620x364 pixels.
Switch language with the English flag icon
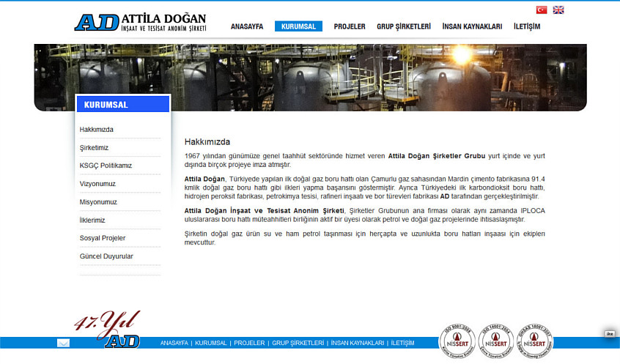pyautogui.click(x=558, y=10)
